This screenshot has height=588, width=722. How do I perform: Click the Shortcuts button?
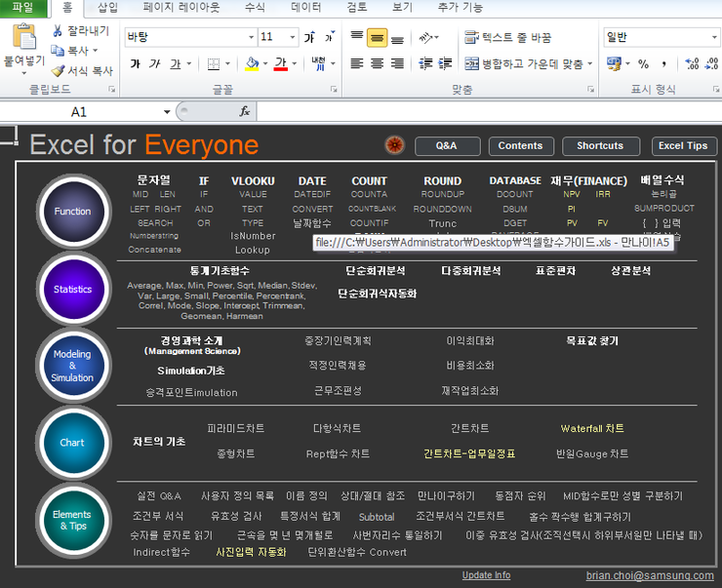tap(600, 146)
